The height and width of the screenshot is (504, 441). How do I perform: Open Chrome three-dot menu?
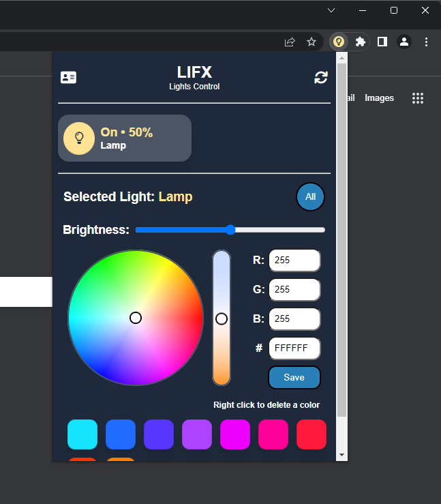426,42
